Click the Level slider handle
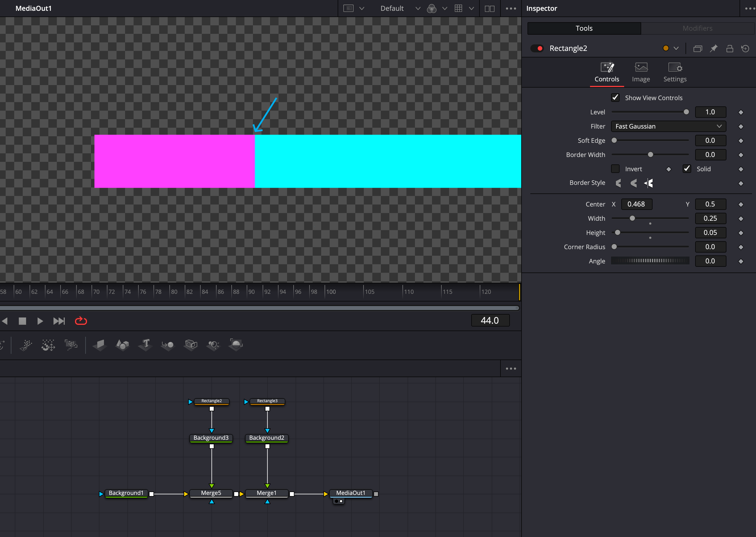756x537 pixels. pos(686,112)
